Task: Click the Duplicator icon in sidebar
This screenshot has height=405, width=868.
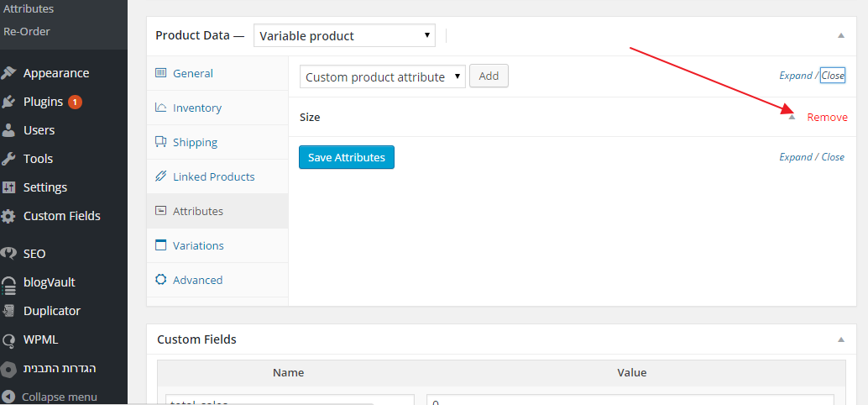Action: point(9,311)
